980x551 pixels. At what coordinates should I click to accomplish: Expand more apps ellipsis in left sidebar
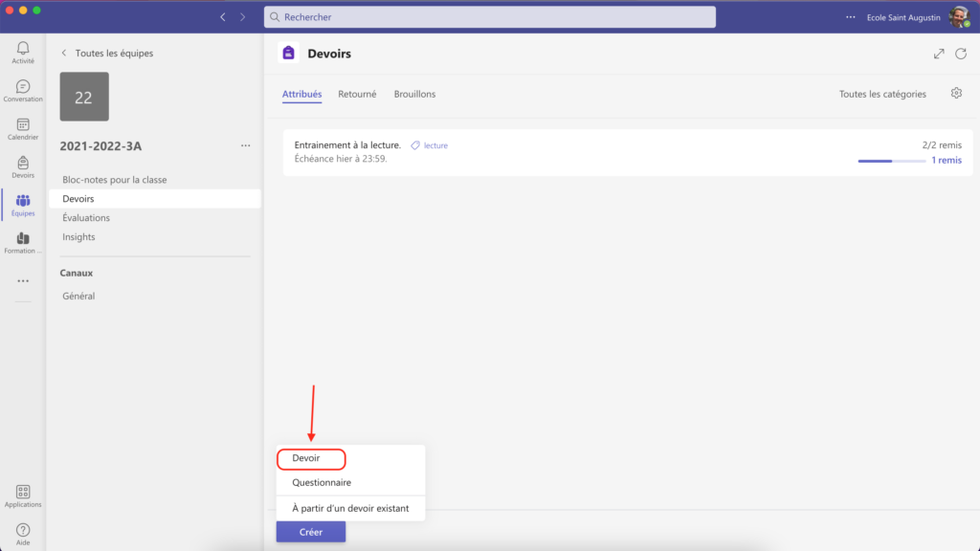[23, 281]
